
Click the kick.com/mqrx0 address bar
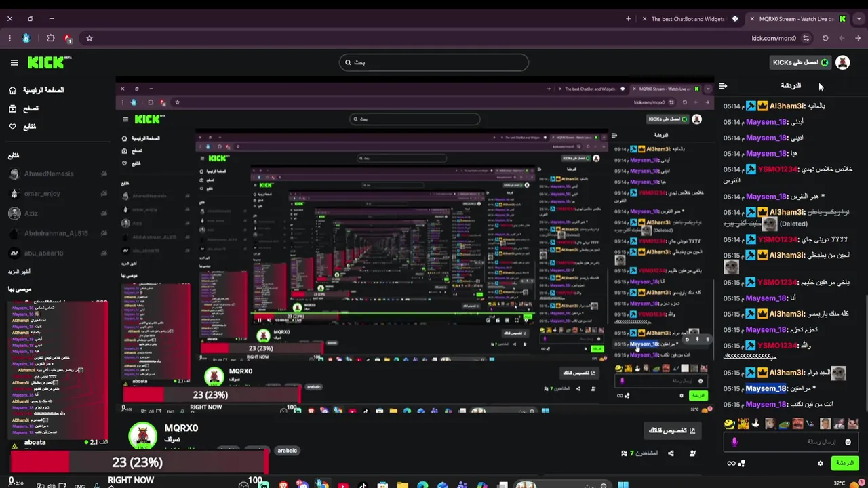774,38
